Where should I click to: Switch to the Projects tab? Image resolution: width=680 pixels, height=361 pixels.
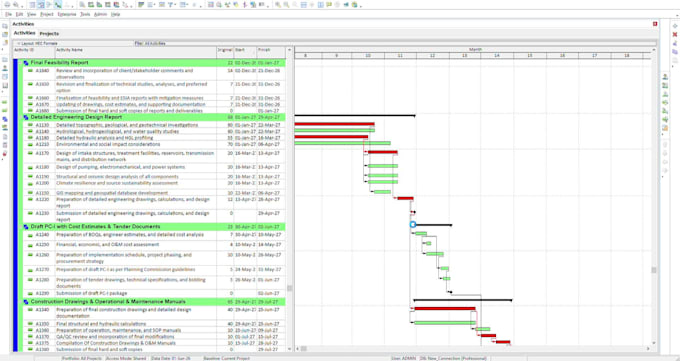pyautogui.click(x=49, y=33)
